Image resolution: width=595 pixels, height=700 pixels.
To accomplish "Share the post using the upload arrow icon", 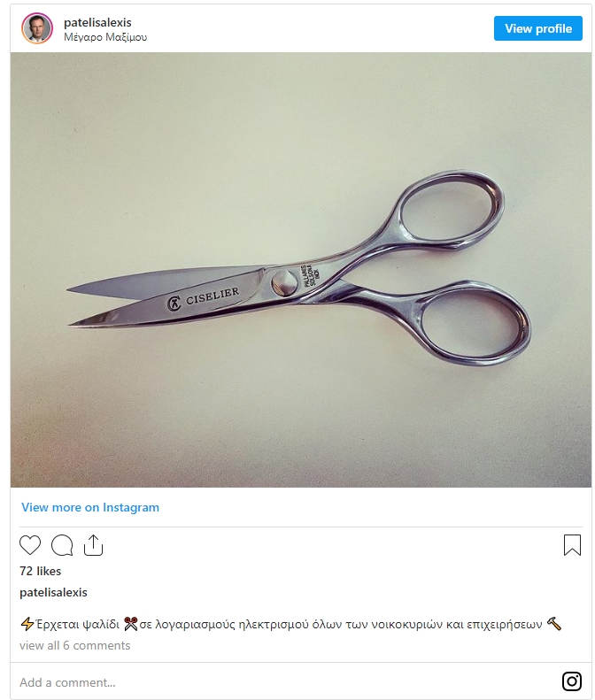I will (x=93, y=545).
